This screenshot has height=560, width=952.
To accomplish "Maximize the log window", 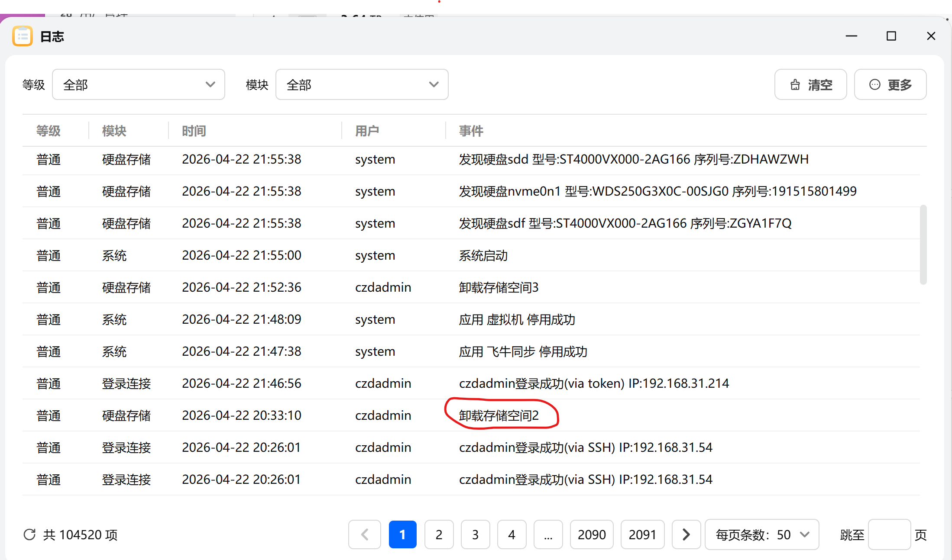I will coord(891,36).
